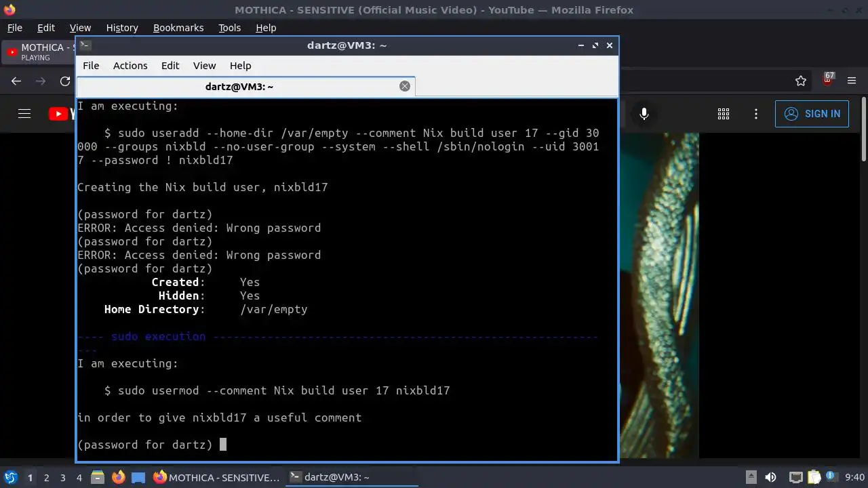Open Firefox's Help menu
This screenshot has height=488, width=868.
pos(266,28)
